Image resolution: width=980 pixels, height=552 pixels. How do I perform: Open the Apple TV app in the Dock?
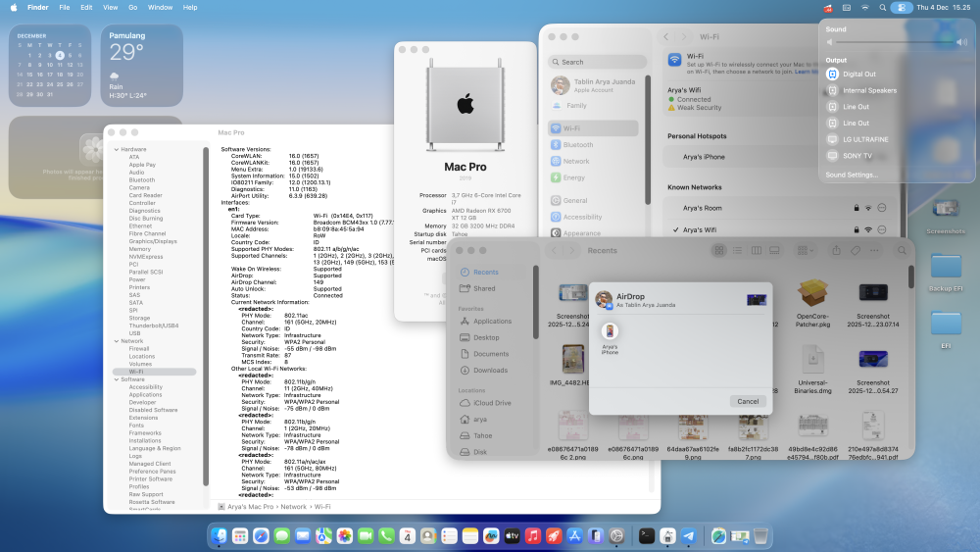[512, 535]
